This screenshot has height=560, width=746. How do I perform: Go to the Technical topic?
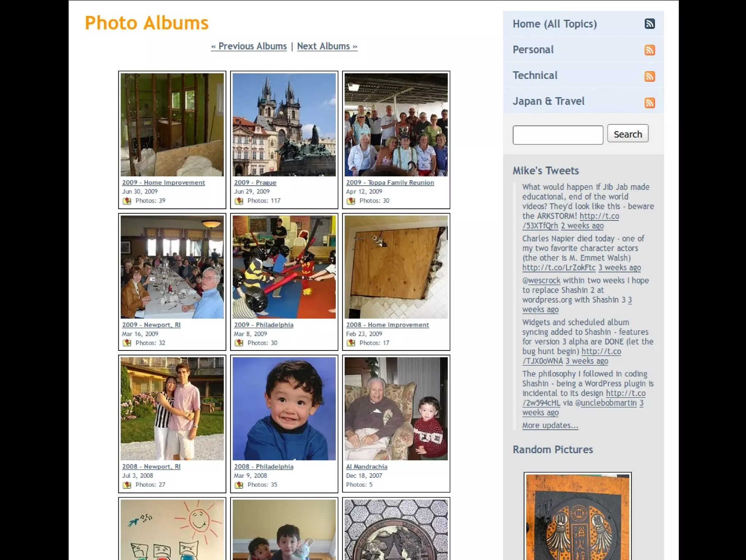click(x=535, y=75)
